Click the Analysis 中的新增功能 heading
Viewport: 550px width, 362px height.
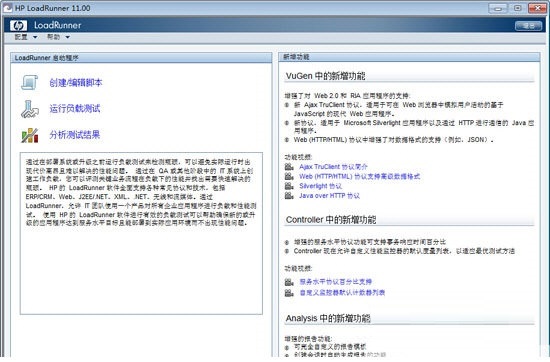click(328, 319)
